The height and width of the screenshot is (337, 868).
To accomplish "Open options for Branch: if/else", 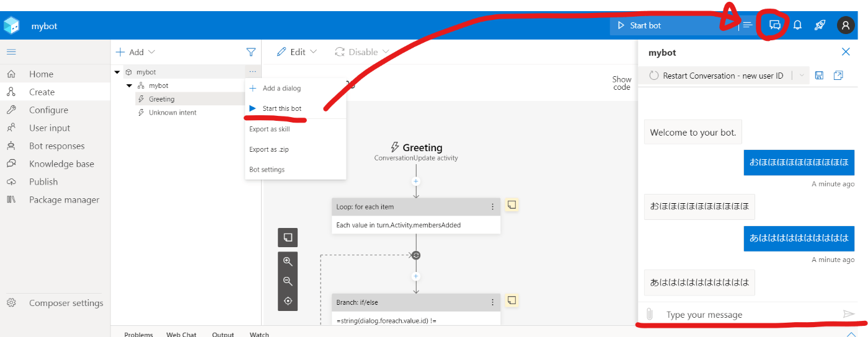I will point(493,302).
